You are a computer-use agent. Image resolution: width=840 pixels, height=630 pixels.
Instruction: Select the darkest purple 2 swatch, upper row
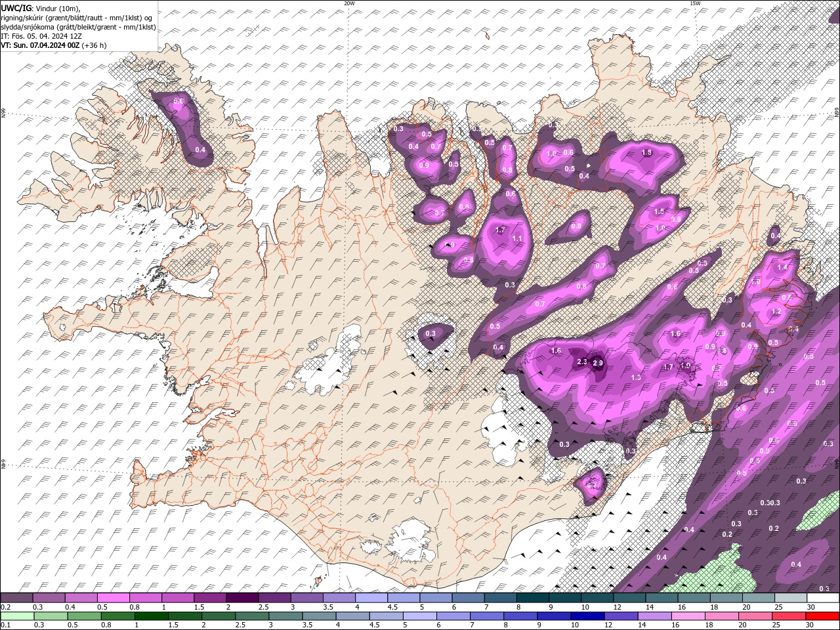click(x=242, y=598)
